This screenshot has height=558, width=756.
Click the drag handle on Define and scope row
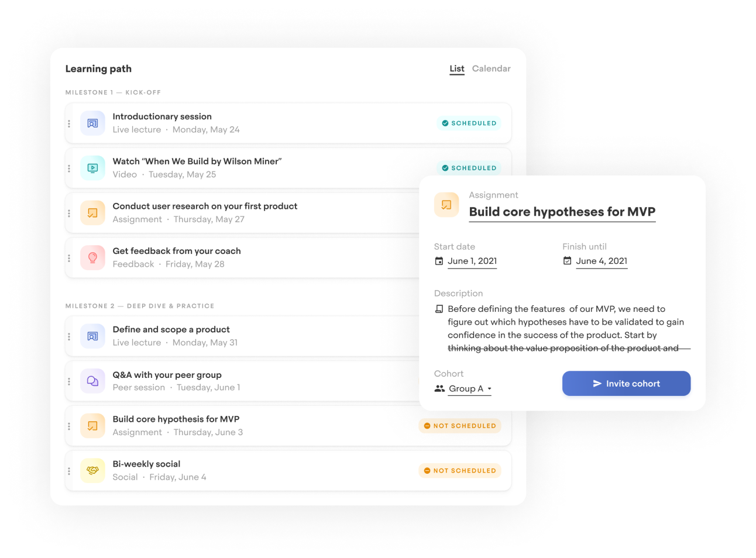click(x=69, y=336)
